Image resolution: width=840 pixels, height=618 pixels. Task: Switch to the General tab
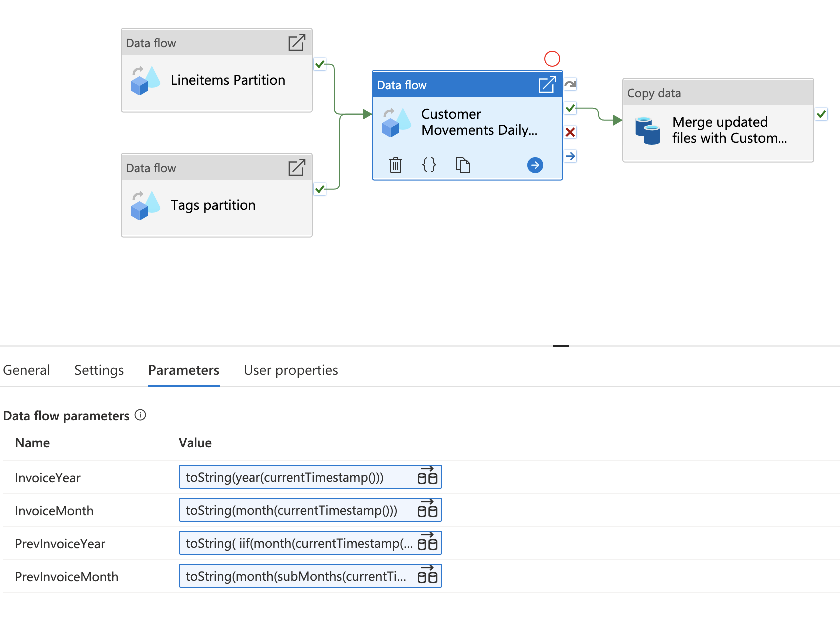point(27,370)
